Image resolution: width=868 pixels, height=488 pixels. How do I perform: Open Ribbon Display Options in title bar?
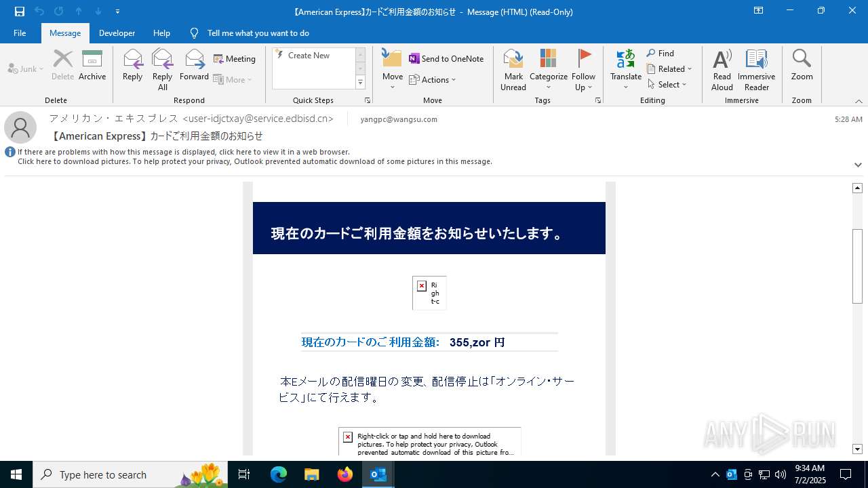(758, 11)
